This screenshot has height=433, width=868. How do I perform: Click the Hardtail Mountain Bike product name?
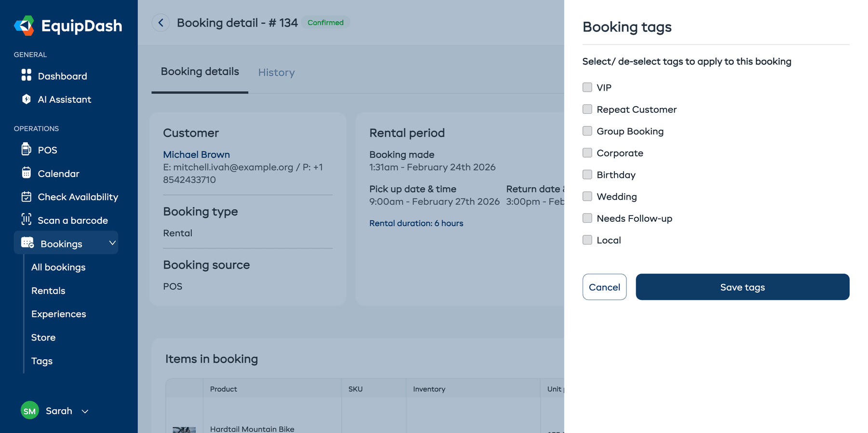(252, 429)
